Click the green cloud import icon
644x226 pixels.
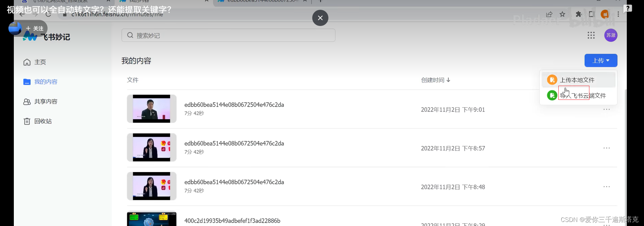tap(552, 95)
